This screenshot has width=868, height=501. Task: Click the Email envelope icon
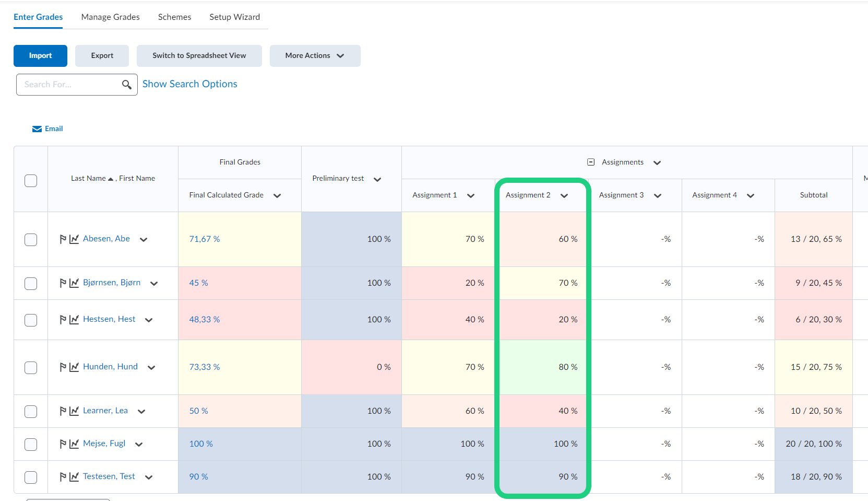click(x=37, y=129)
